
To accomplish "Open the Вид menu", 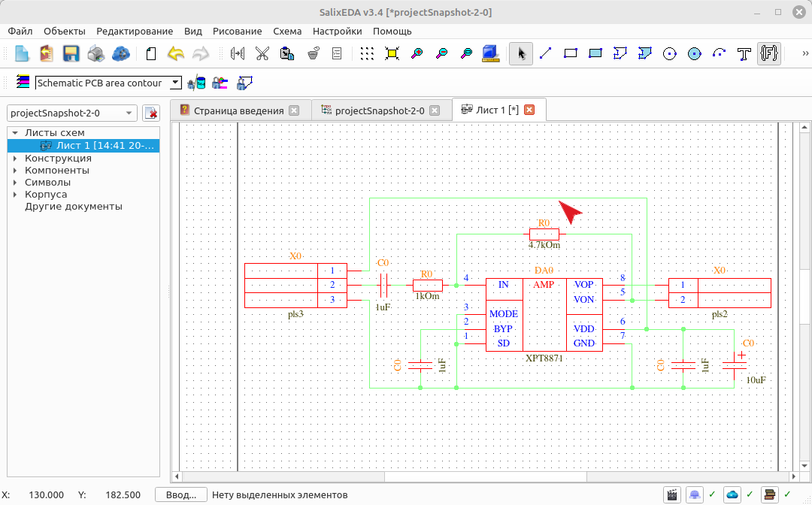I will (x=193, y=31).
